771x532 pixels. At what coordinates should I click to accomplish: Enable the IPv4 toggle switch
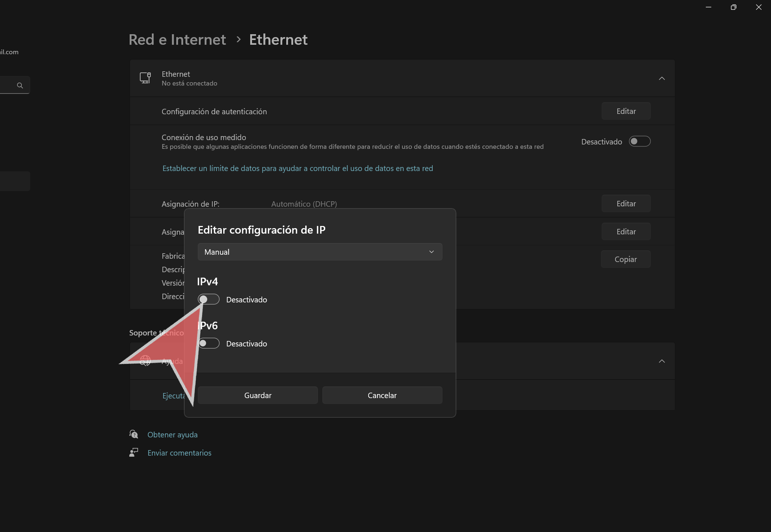click(x=209, y=299)
